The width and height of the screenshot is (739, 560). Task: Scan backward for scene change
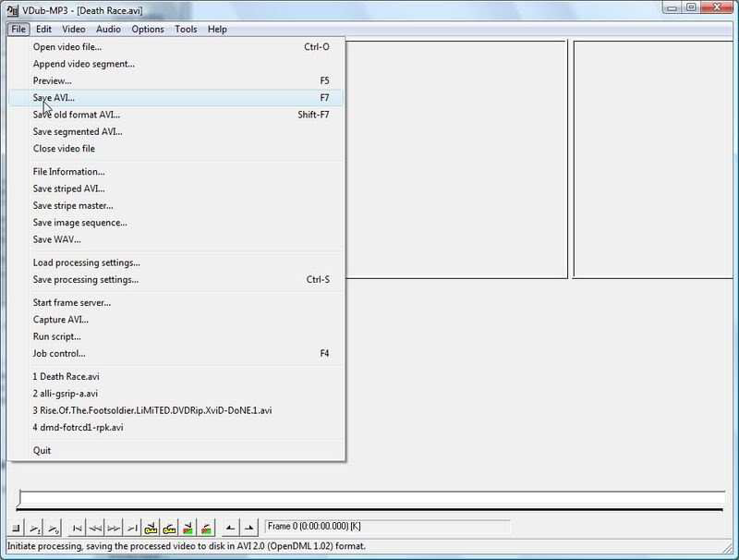pyautogui.click(x=188, y=528)
